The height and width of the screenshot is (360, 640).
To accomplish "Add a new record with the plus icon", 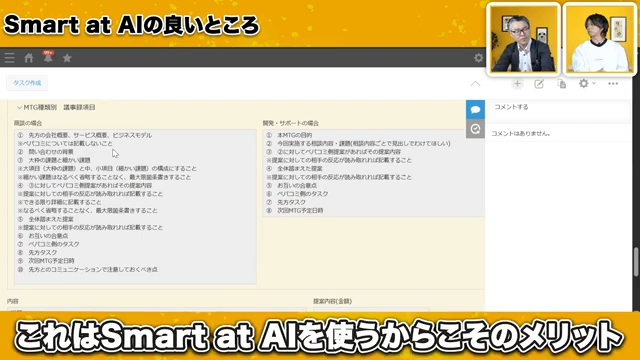I will coord(517,84).
